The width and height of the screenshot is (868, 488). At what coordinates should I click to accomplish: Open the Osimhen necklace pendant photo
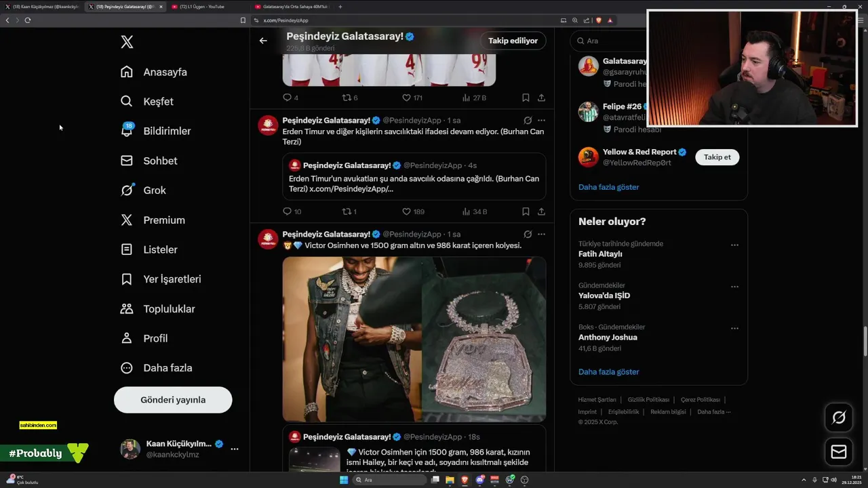[484, 339]
